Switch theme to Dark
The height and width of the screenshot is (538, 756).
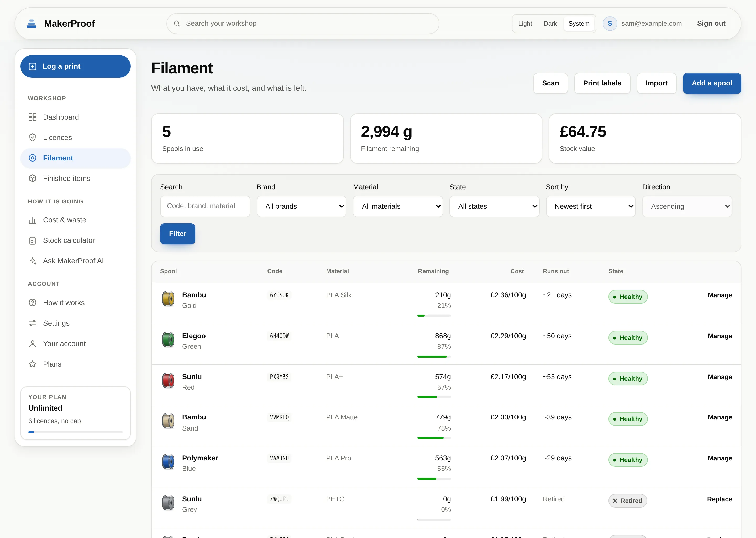[550, 24]
